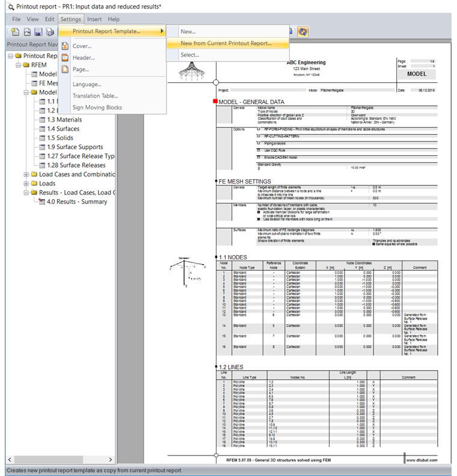Collapse the RFEM tree node
This screenshot has height=476, width=457.
(x=19, y=65)
